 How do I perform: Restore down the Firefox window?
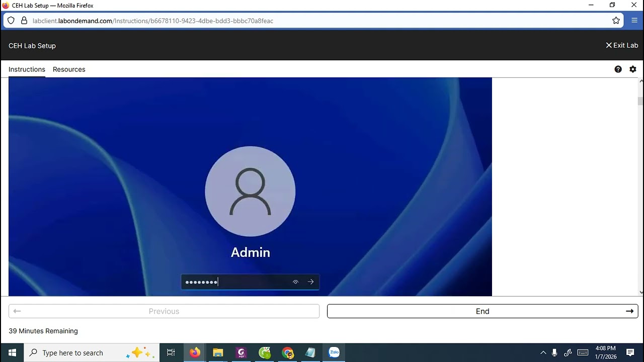coord(612,5)
